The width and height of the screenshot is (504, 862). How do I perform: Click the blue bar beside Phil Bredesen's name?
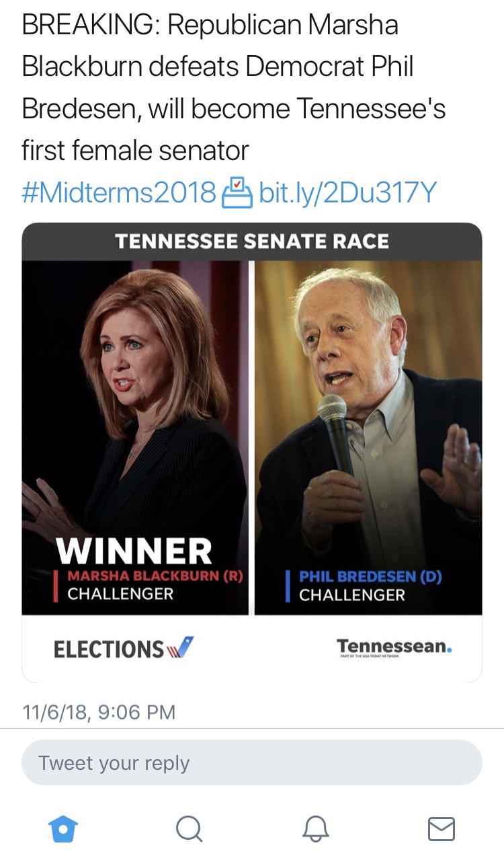point(288,585)
